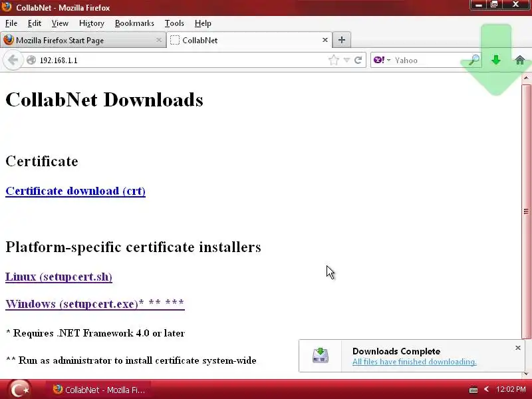The height and width of the screenshot is (399, 532).
Task: Open the Tools menu
Action: pos(174,23)
